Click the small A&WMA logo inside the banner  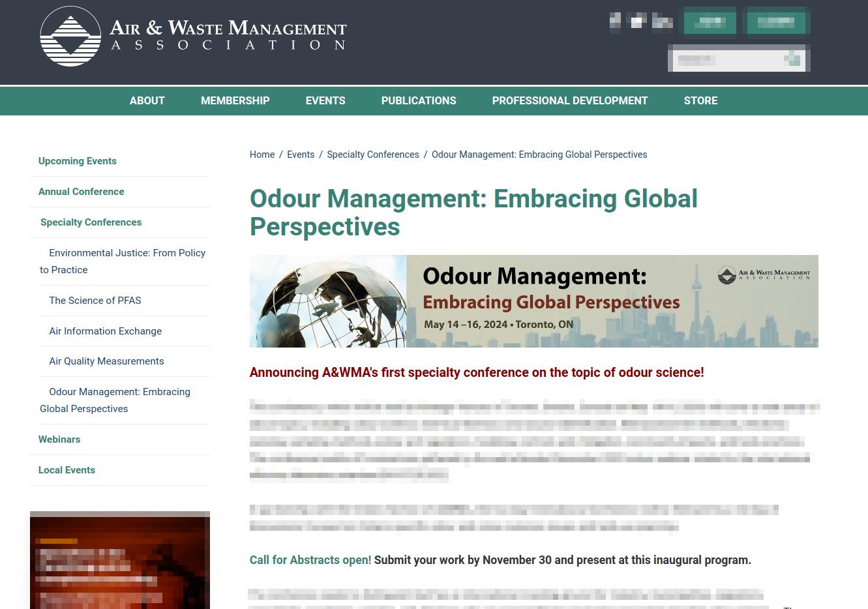point(764,275)
